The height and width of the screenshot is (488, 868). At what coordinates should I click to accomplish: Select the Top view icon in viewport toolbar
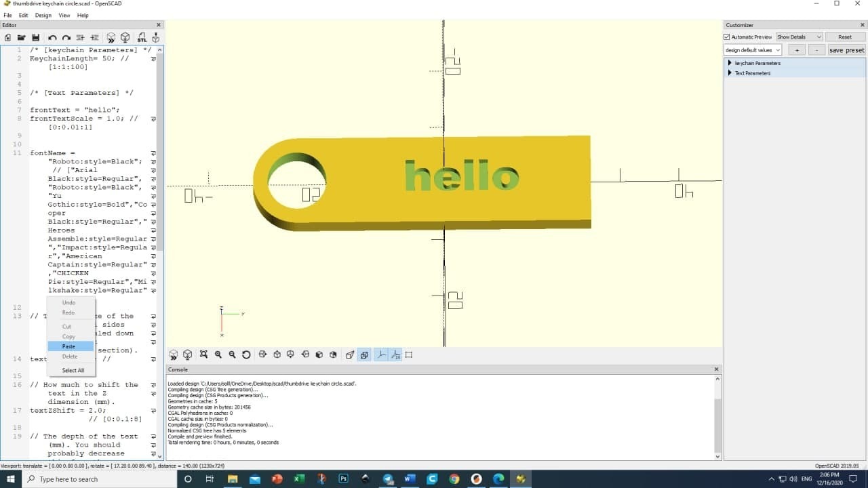pos(275,354)
